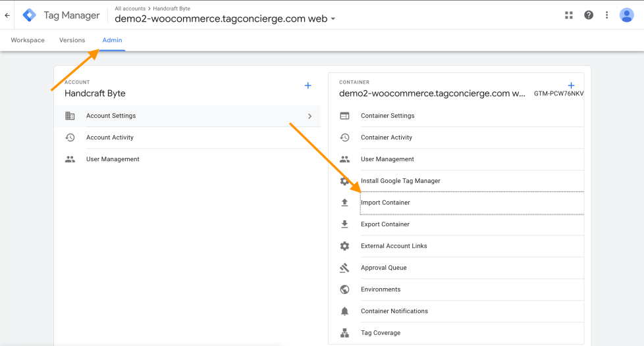Click the Export Container download icon
644x346 pixels.
[344, 224]
